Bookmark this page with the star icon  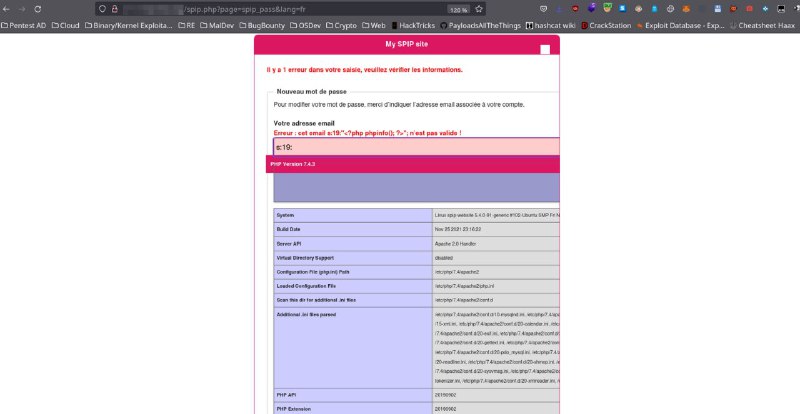click(x=479, y=9)
